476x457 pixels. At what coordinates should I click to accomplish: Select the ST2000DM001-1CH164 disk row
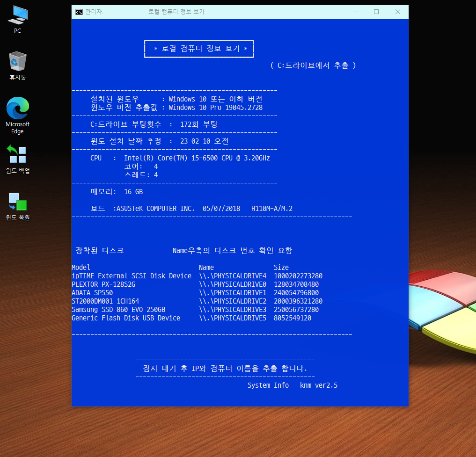(198, 301)
